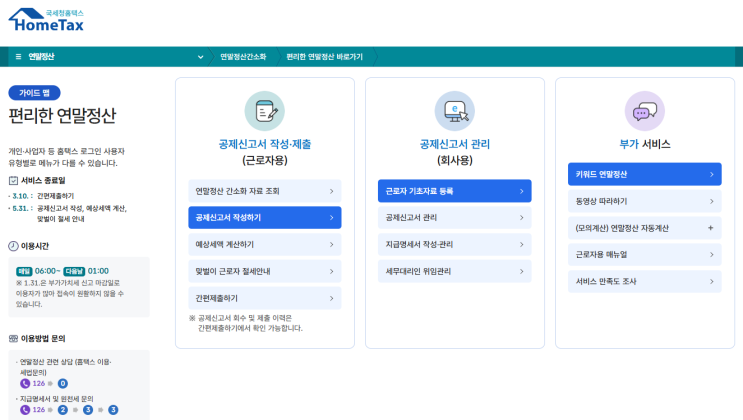This screenshot has width=743, height=420.
Task: Click the clock icon beside 이용시간
Action: (x=13, y=246)
